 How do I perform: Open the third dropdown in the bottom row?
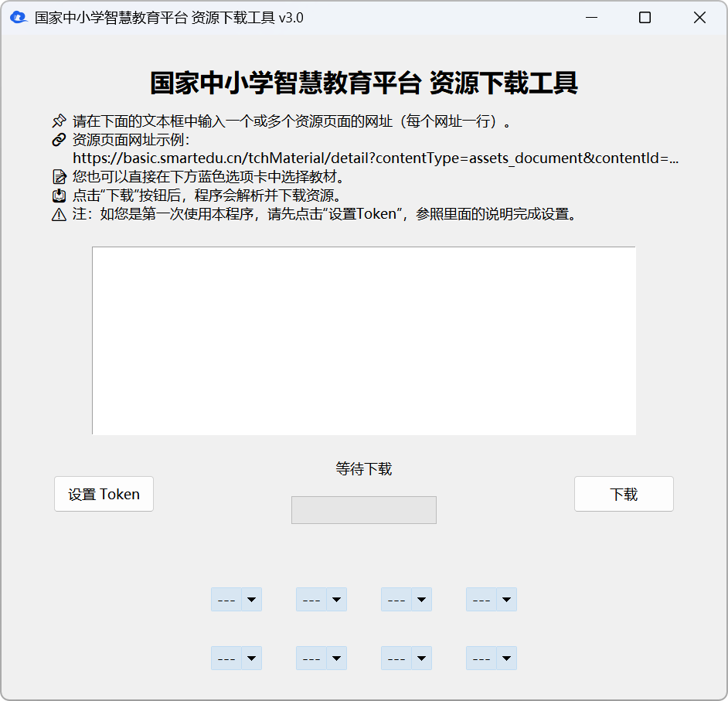pyautogui.click(x=406, y=658)
